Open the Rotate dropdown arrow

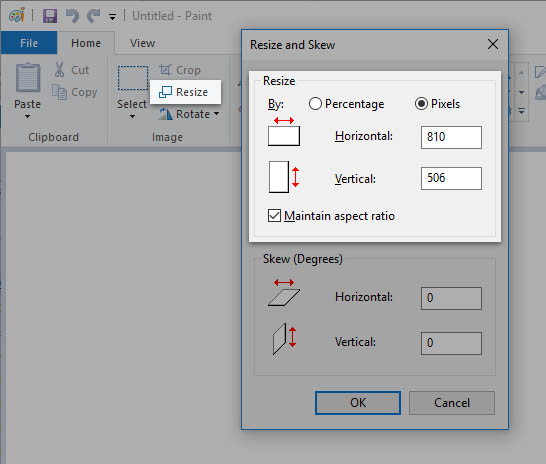216,113
